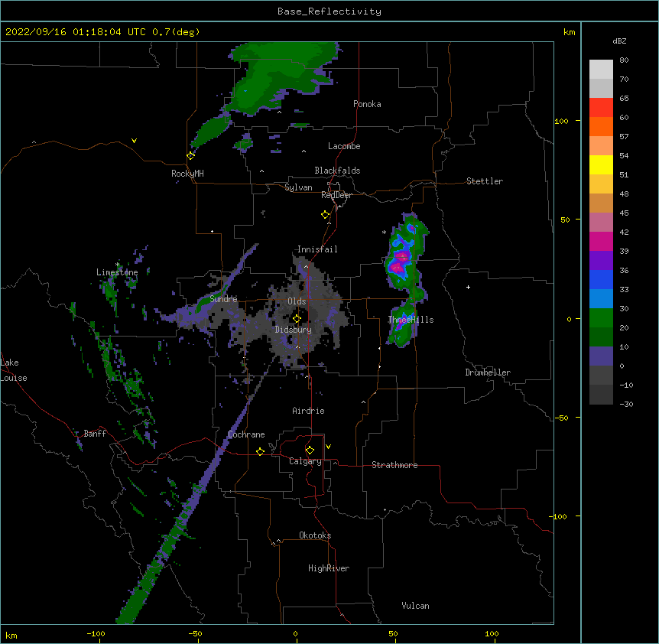Click the red 65 dBZ legend swatch
Screen dimensions: 659x644
[601, 108]
